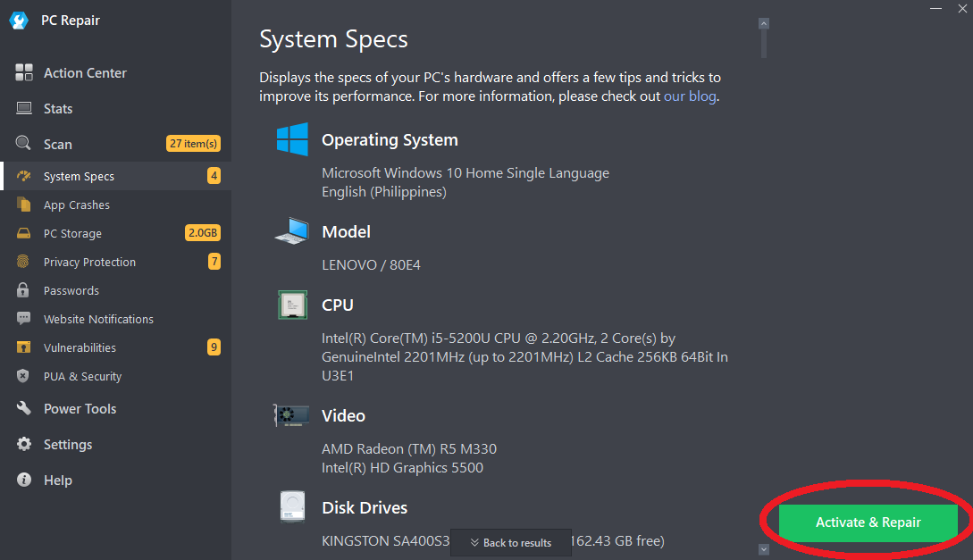This screenshot has width=973, height=560.
Task: Click the Activate & Repair button
Action: (868, 522)
